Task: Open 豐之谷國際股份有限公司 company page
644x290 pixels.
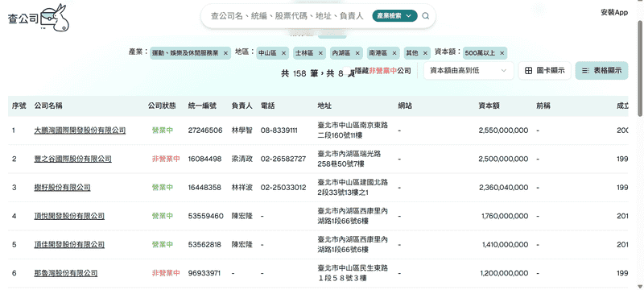Action: coord(73,159)
